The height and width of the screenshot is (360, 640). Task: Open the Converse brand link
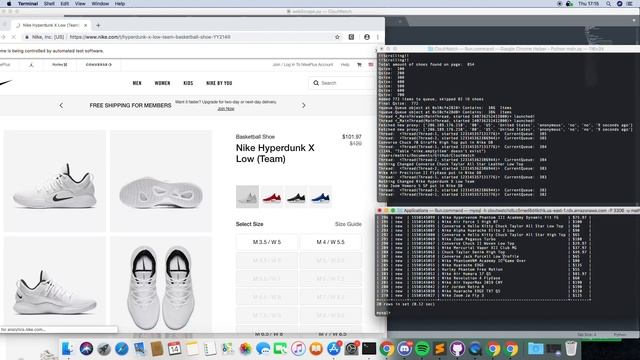pos(98,64)
